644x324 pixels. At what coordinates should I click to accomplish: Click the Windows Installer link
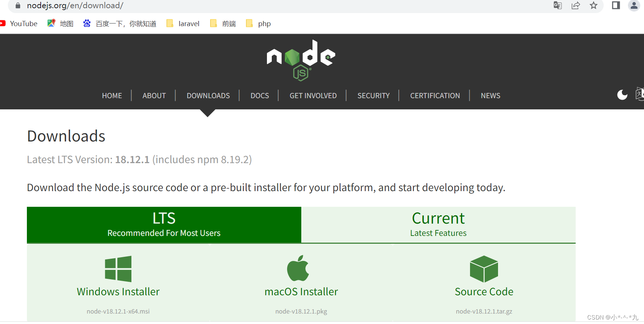click(118, 292)
